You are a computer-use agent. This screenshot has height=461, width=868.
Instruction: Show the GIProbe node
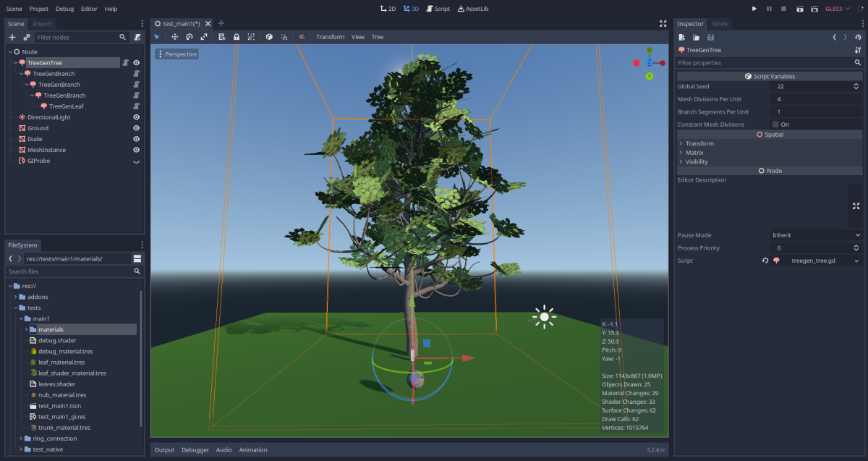pyautogui.click(x=136, y=161)
